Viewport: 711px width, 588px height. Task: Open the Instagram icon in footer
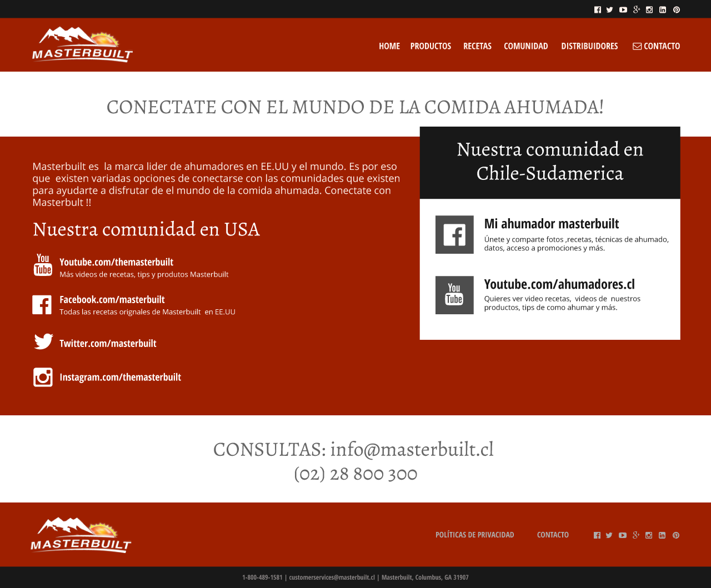pos(649,535)
